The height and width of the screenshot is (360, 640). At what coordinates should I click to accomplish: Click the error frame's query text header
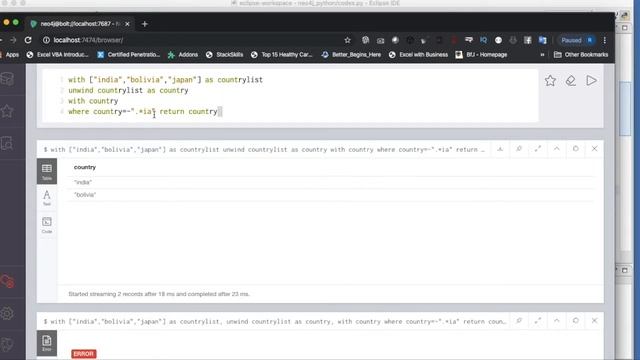click(274, 322)
